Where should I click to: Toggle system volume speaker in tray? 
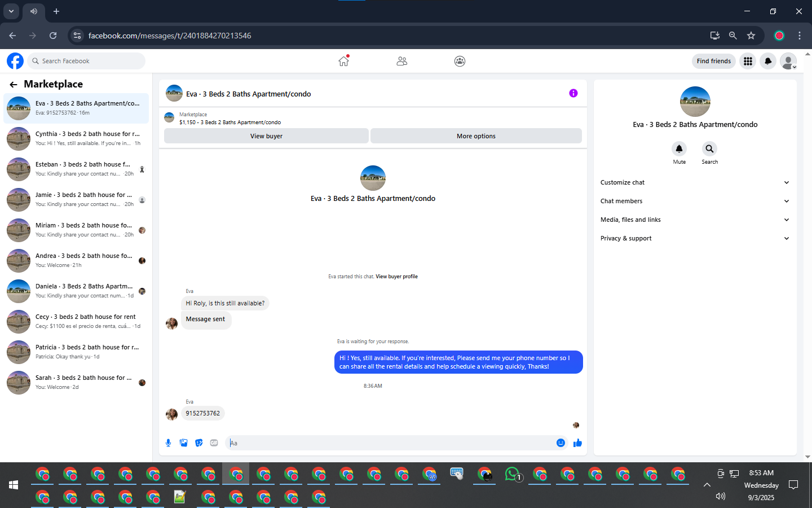tap(720, 497)
